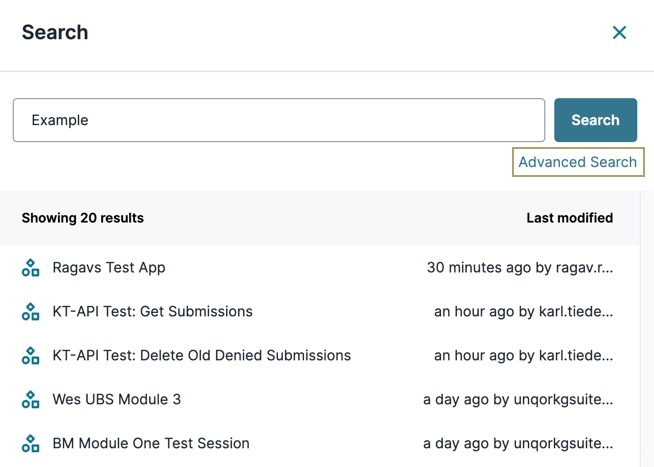The height and width of the screenshot is (467, 654).
Task: Click the module icon beside BM Module One Test Session
Action: click(30, 443)
